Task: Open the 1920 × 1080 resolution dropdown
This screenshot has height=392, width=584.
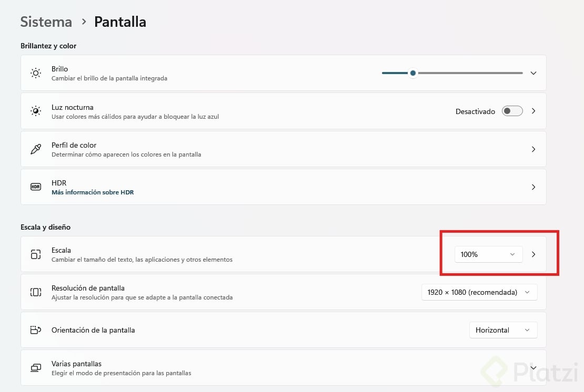Action: [479, 292]
